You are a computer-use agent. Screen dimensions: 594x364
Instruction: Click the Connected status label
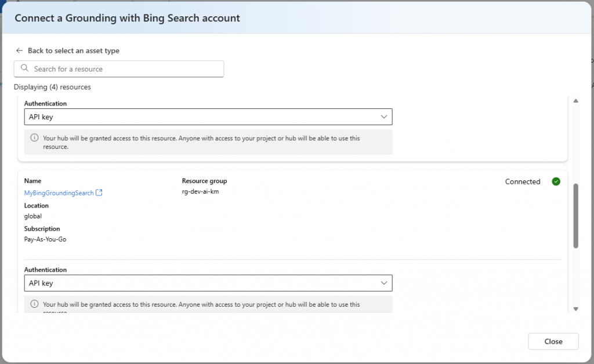click(x=522, y=181)
